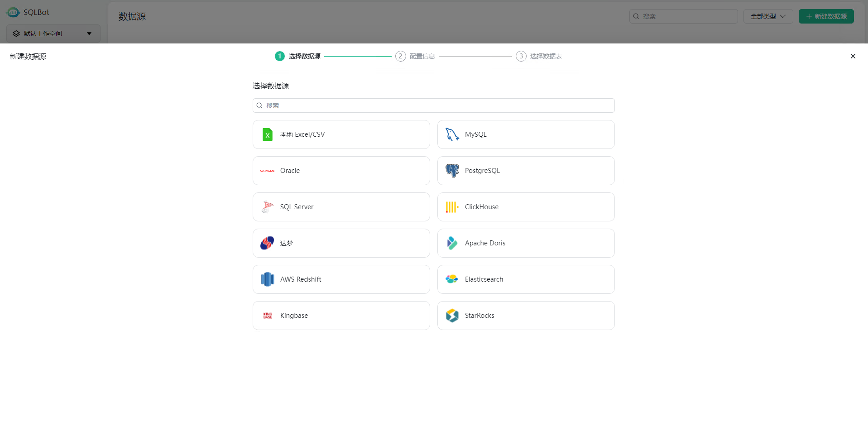Pick the PostgreSQL elephant icon
The height and width of the screenshot is (436, 868).
pos(452,171)
